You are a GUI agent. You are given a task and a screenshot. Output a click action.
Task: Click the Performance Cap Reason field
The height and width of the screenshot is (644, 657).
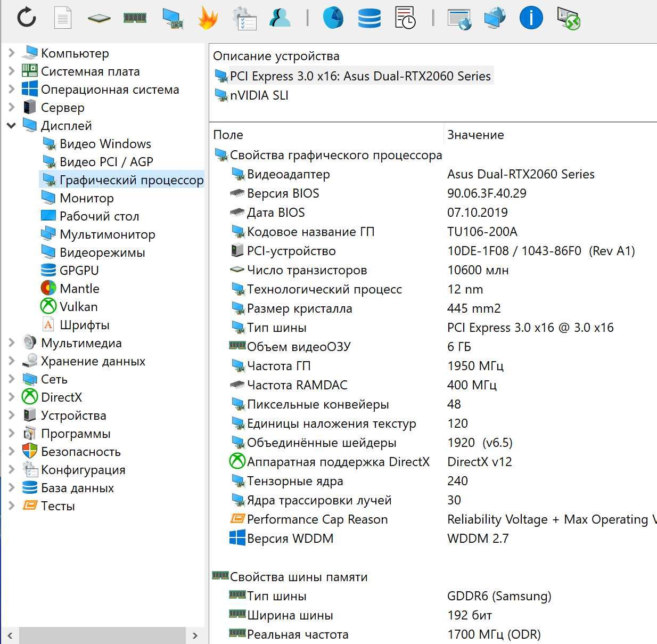tap(317, 519)
